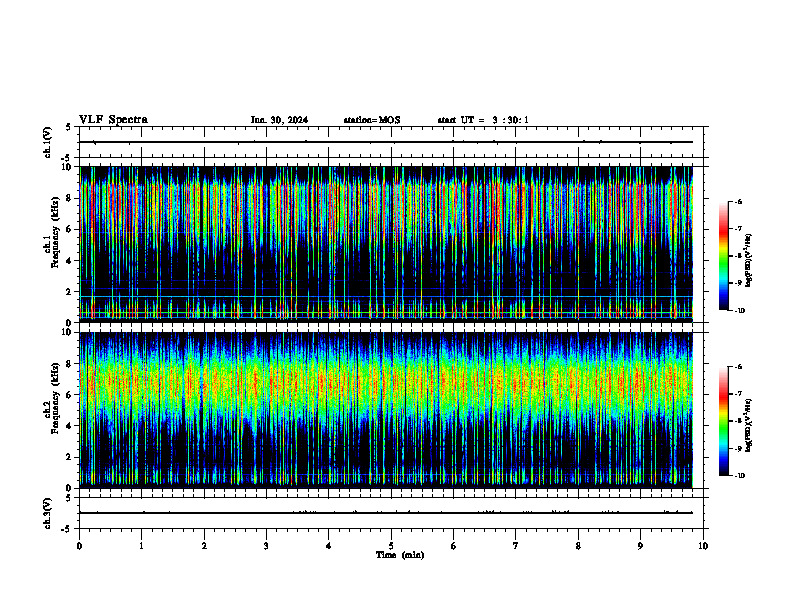Click the "-9" label on ch.2 color bar
This screenshot has height=612, width=792.
[x=738, y=448]
